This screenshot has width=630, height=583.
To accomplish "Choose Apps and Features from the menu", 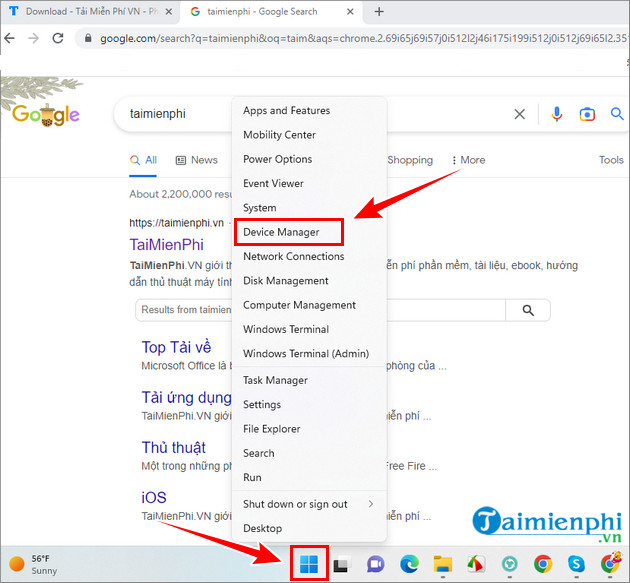I will (309, 110).
